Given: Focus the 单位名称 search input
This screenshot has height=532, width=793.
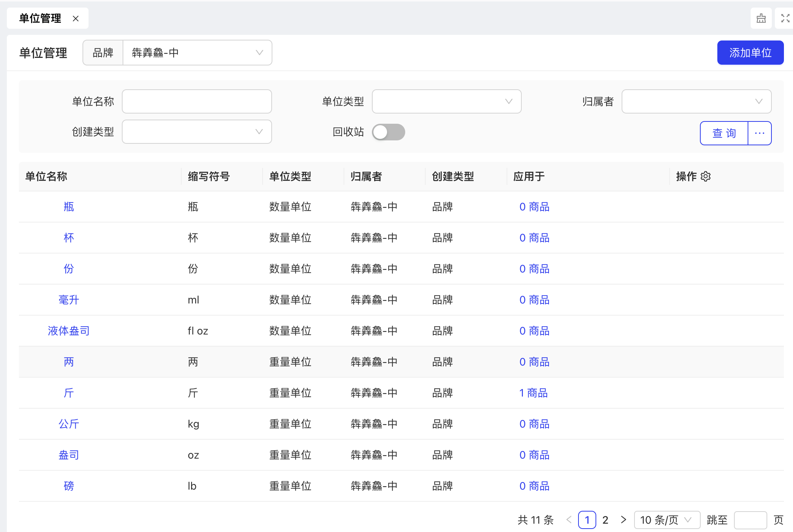Looking at the screenshot, I should [197, 101].
